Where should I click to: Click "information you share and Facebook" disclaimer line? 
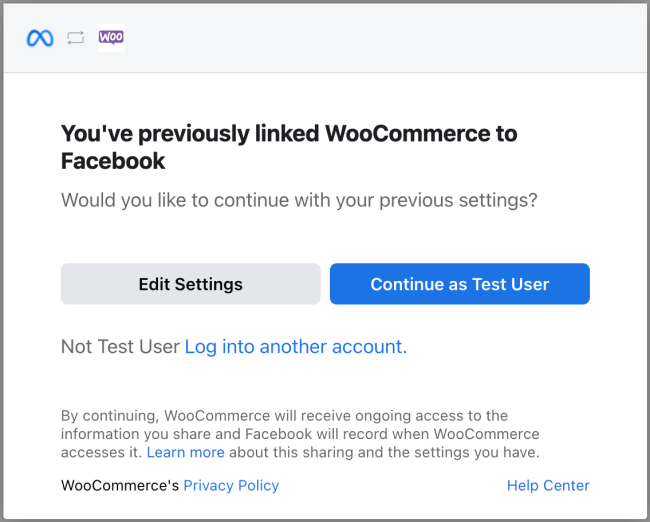coord(300,434)
